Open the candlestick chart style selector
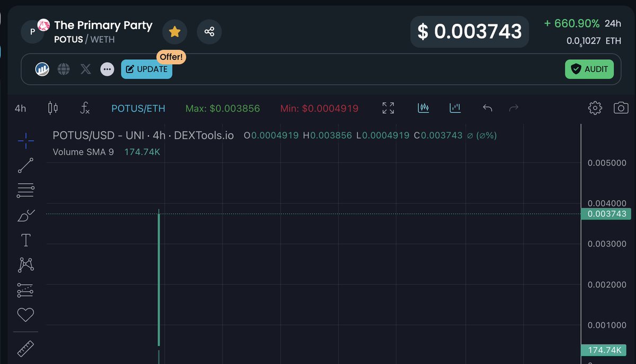Screen dimensions: 636x364 tap(53, 109)
